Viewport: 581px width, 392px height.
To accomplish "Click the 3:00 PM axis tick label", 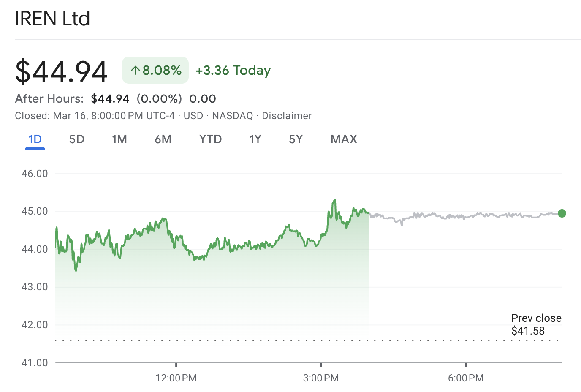I will pyautogui.click(x=321, y=378).
